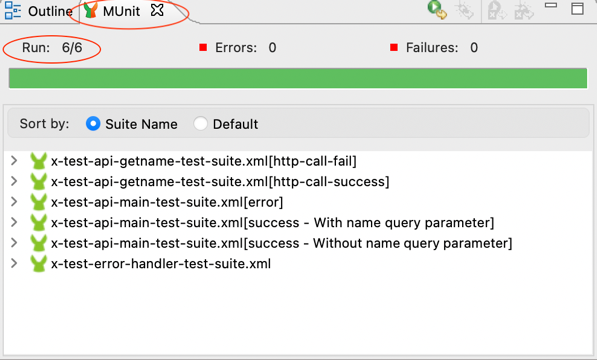Screen dimensions: 597x360
Task: Click the Rerun tests toolbar icon
Action: pos(437,10)
